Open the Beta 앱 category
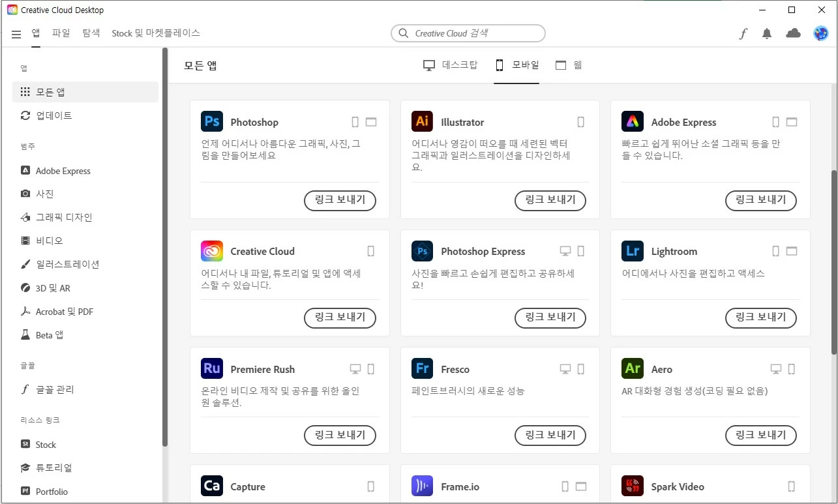Screen dimensions: 838x504 [x=85, y=335]
